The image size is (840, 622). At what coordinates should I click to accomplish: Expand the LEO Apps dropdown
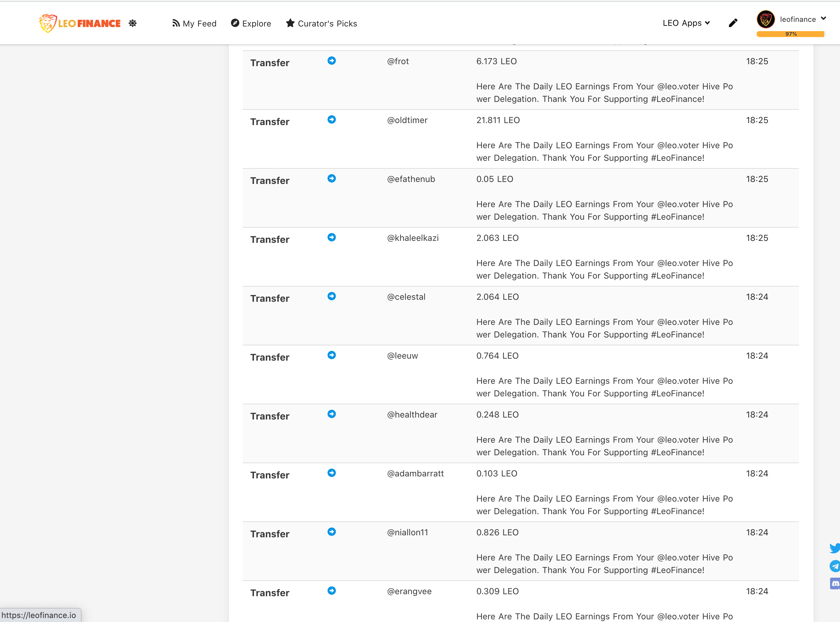(x=686, y=23)
